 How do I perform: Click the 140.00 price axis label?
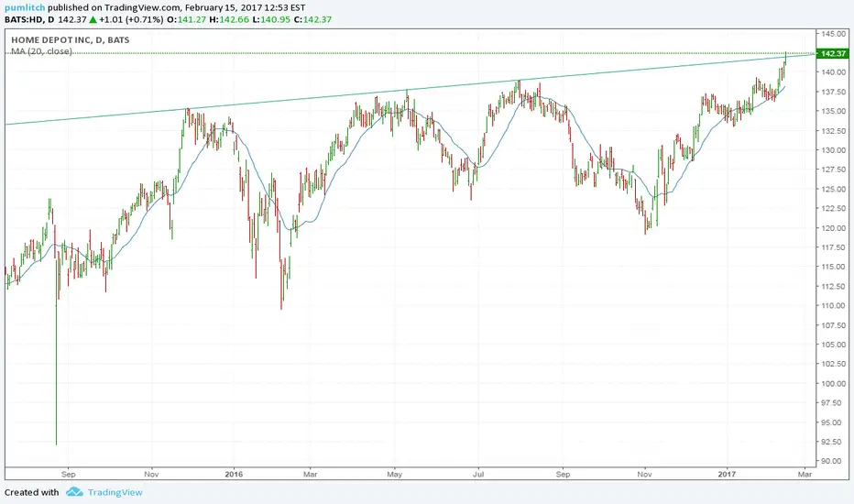[x=833, y=72]
